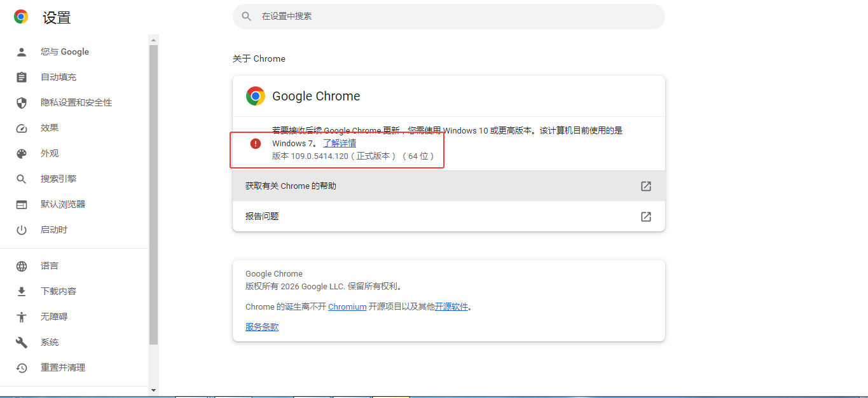Click the sidebar vertical scrollbar thumb

coord(153,195)
